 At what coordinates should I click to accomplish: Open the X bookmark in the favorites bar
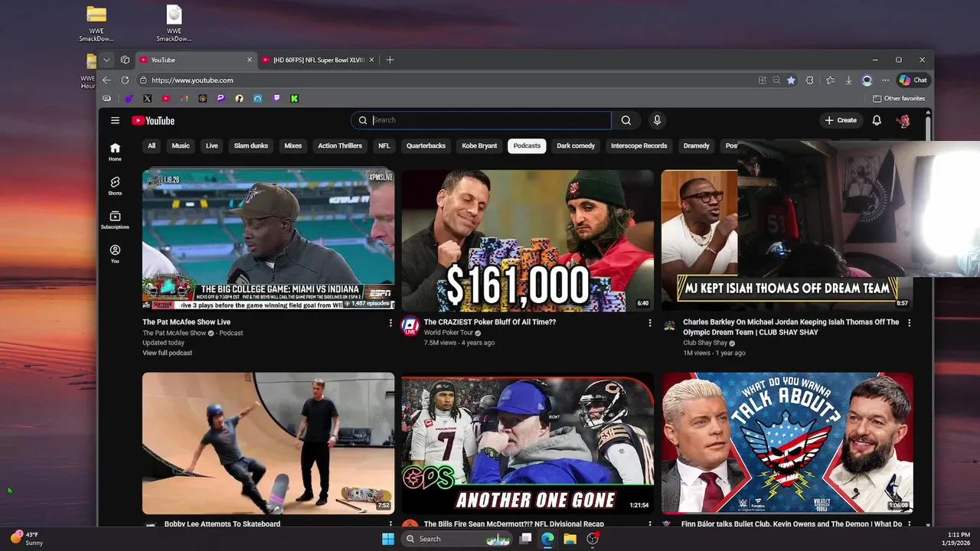(147, 99)
